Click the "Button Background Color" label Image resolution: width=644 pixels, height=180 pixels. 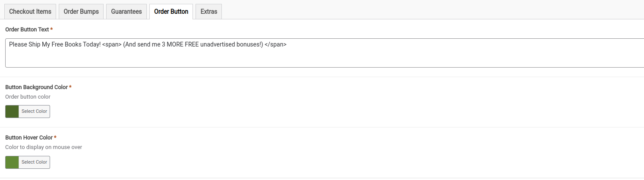pos(36,87)
